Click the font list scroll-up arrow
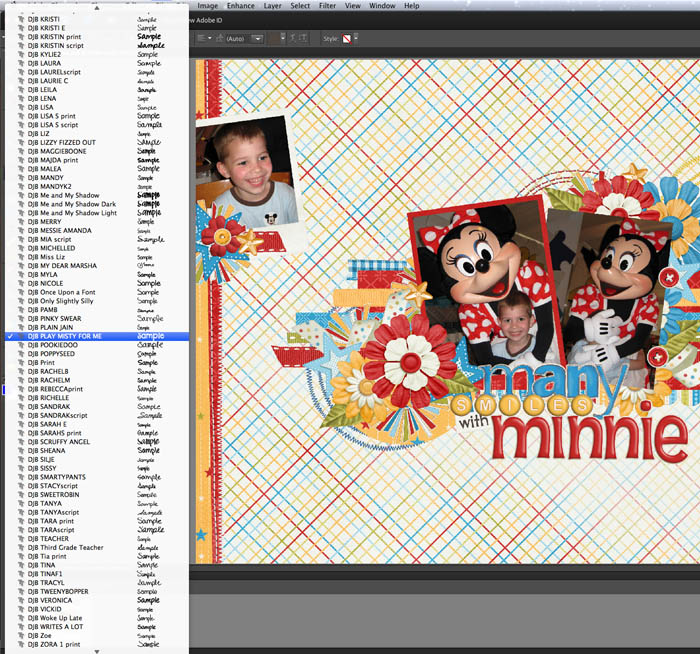 97,8
